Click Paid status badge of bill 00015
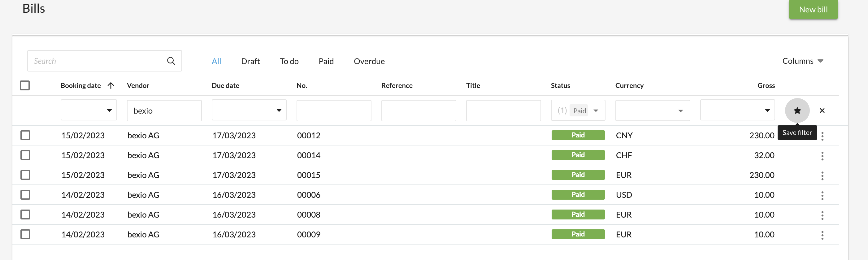This screenshot has width=868, height=260. [x=578, y=175]
